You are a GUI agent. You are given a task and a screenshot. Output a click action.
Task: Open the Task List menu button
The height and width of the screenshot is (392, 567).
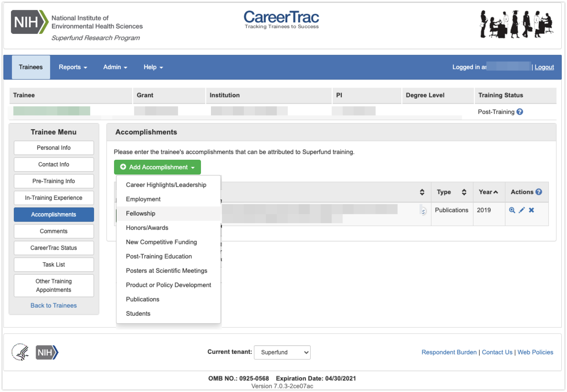54,264
